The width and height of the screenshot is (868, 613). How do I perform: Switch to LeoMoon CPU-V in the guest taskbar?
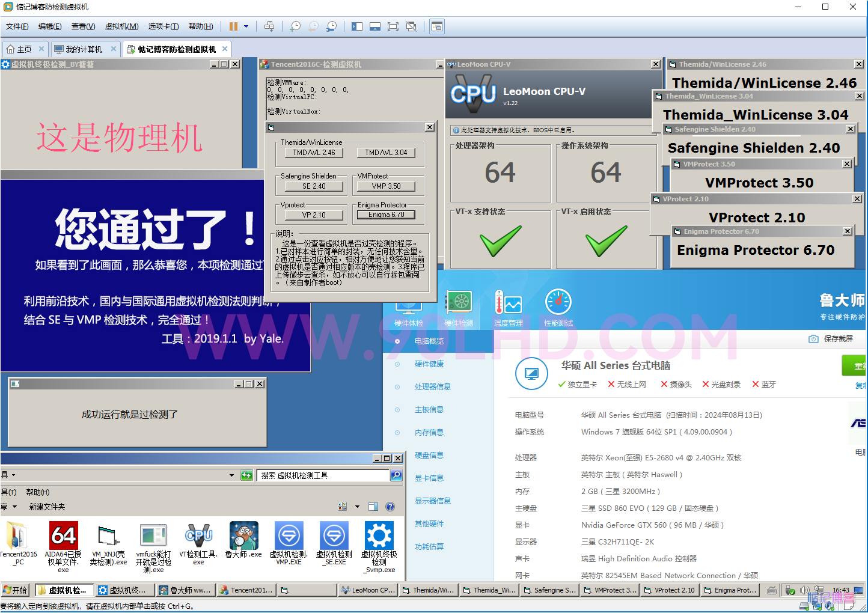pyautogui.click(x=368, y=590)
